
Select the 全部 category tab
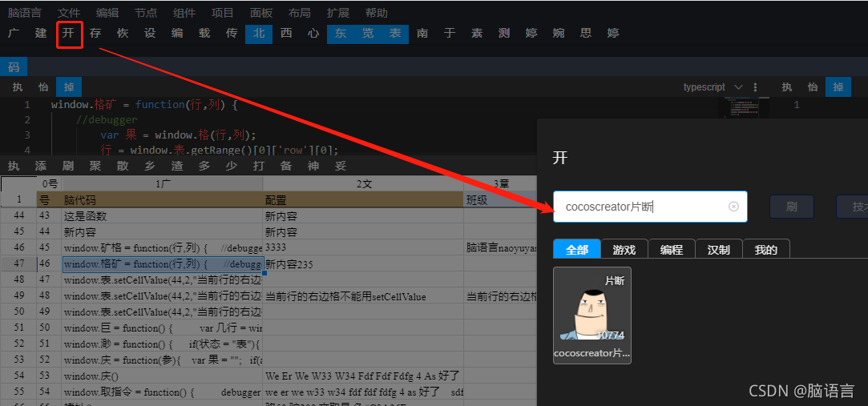[577, 250]
